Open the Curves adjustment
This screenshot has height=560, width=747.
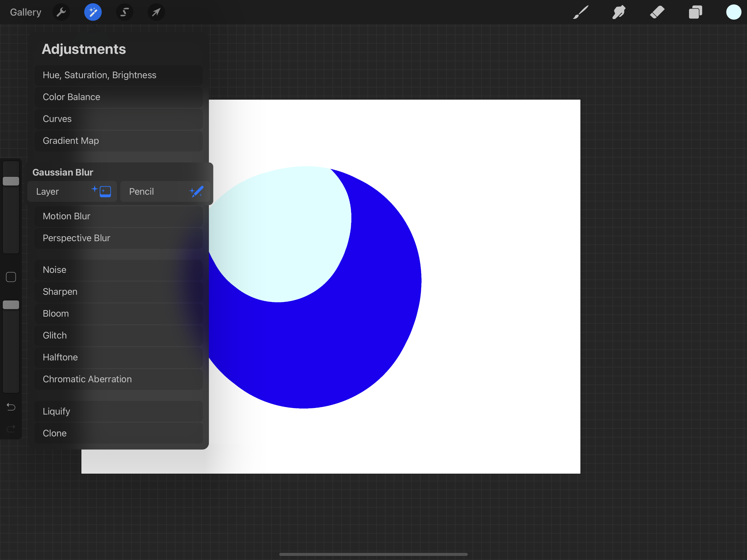(x=119, y=119)
